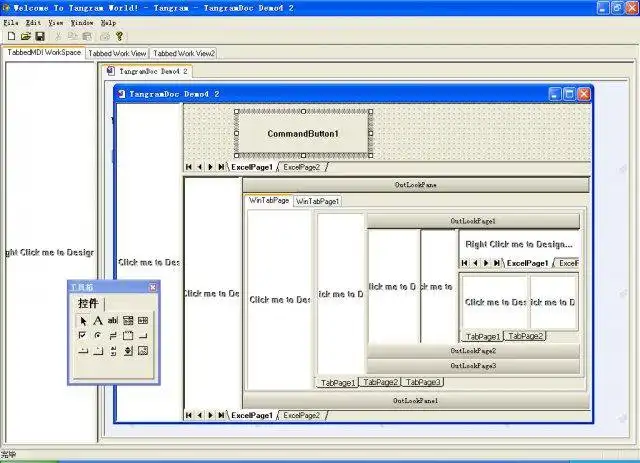Open the View menu
Image resolution: width=640 pixels, height=463 pixels.
tap(56, 23)
